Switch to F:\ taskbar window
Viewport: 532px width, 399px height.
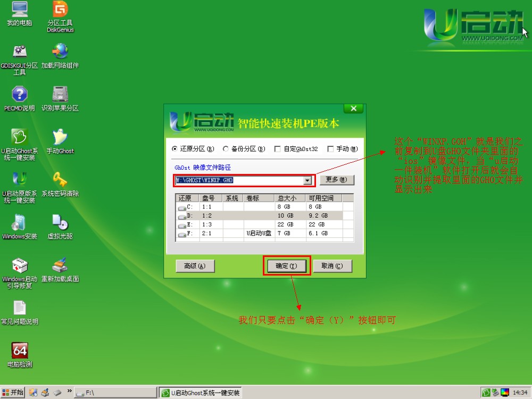115,393
